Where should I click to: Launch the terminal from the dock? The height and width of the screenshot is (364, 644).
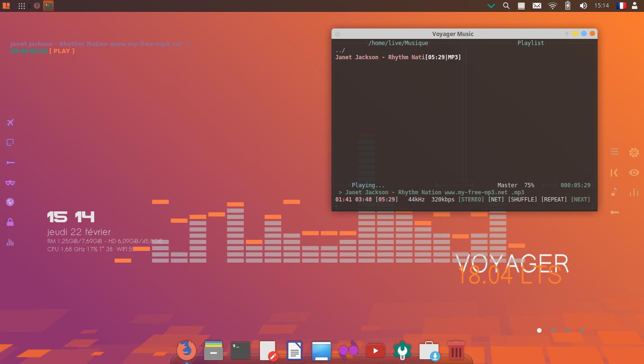(x=241, y=351)
